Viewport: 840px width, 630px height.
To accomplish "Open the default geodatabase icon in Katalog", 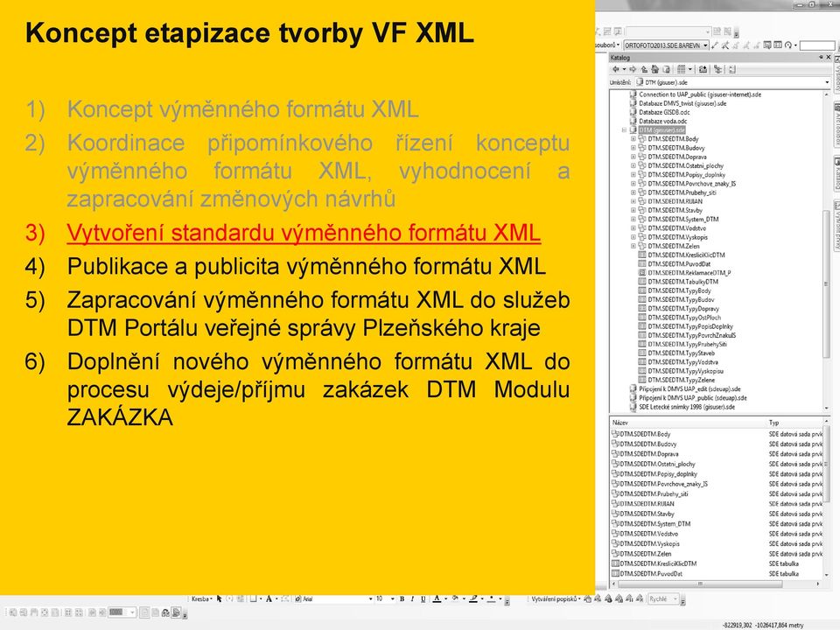I will tap(667, 69).
